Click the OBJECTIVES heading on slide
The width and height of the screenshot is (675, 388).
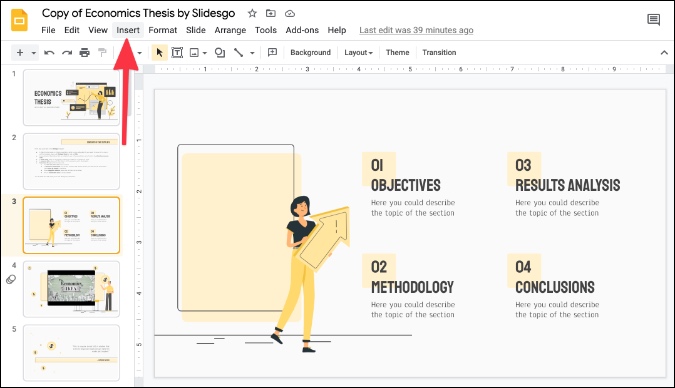[x=406, y=185]
